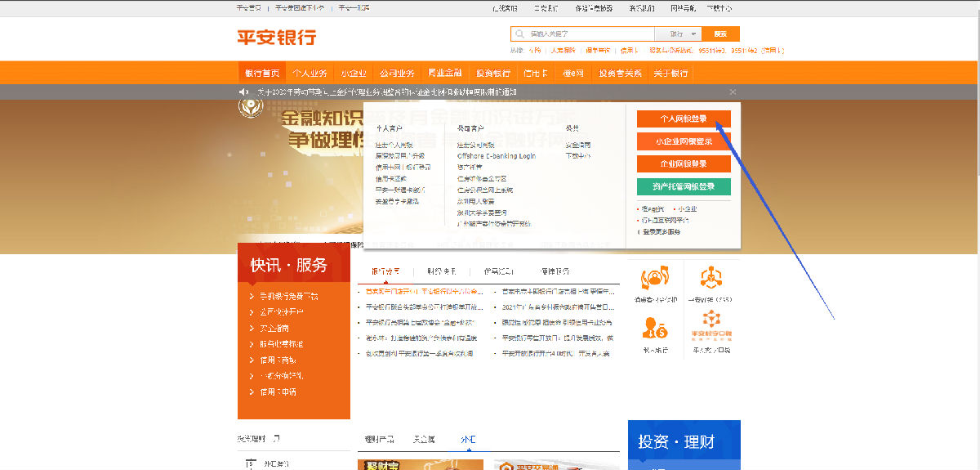Open 登录更多服务 link
Image resolution: width=980 pixels, height=470 pixels.
[x=661, y=232]
